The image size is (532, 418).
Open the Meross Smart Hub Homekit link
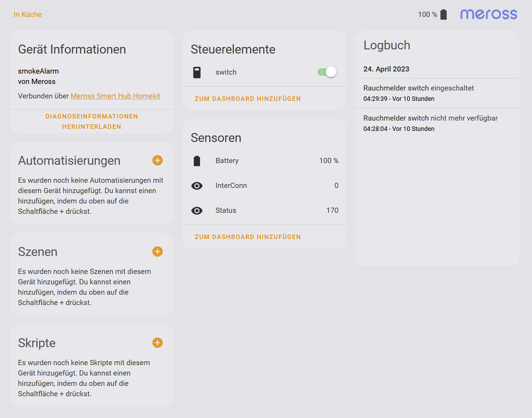point(115,96)
